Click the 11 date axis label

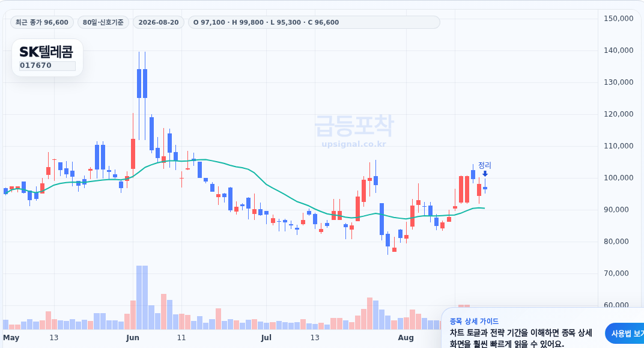pos(181,338)
